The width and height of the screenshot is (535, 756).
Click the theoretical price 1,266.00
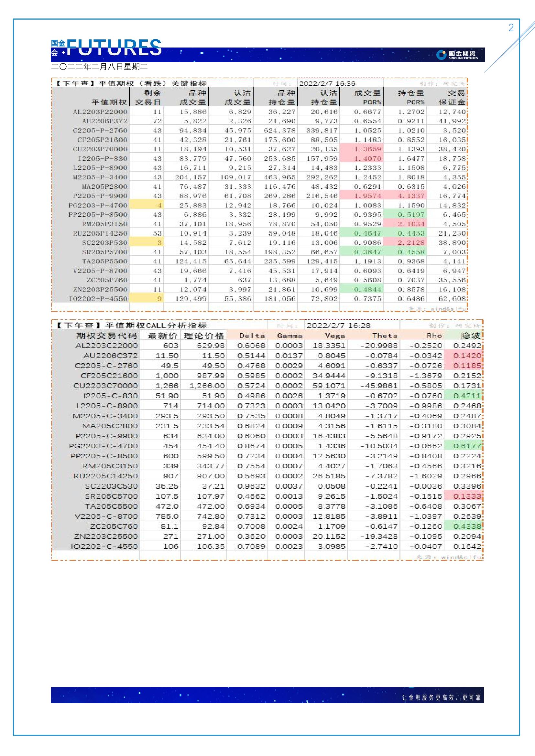207,386
